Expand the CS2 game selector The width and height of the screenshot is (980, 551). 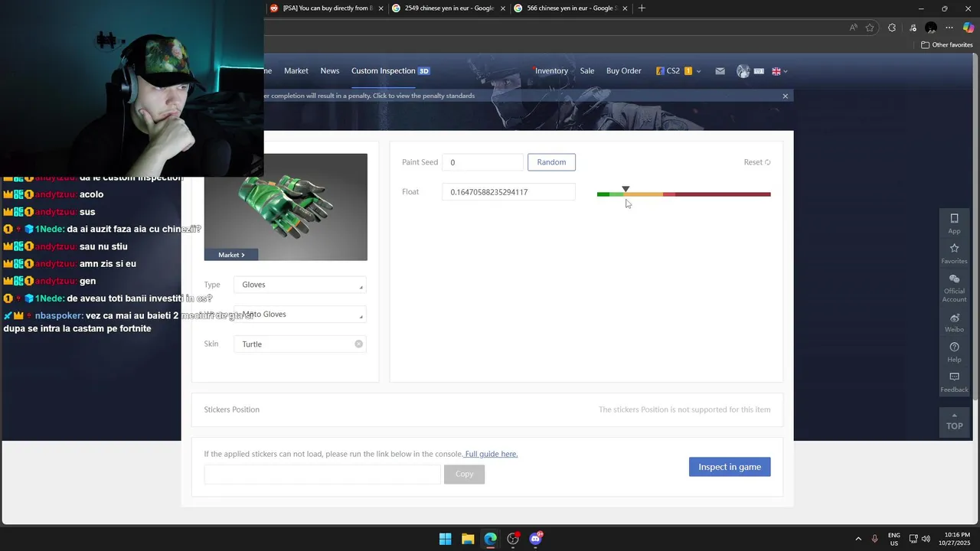678,71
